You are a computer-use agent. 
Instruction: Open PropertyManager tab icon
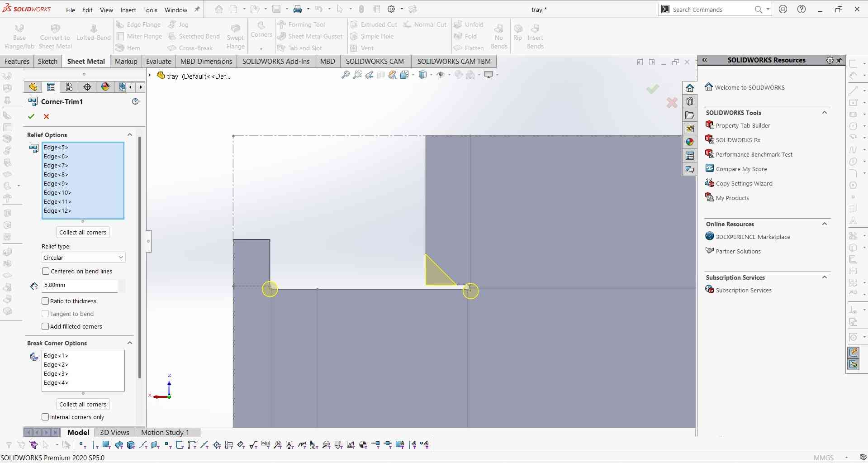tap(51, 87)
